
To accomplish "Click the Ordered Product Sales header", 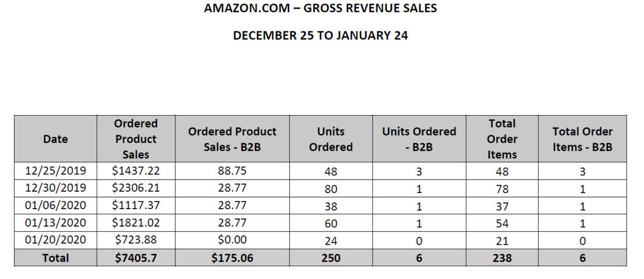I will 136,139.
